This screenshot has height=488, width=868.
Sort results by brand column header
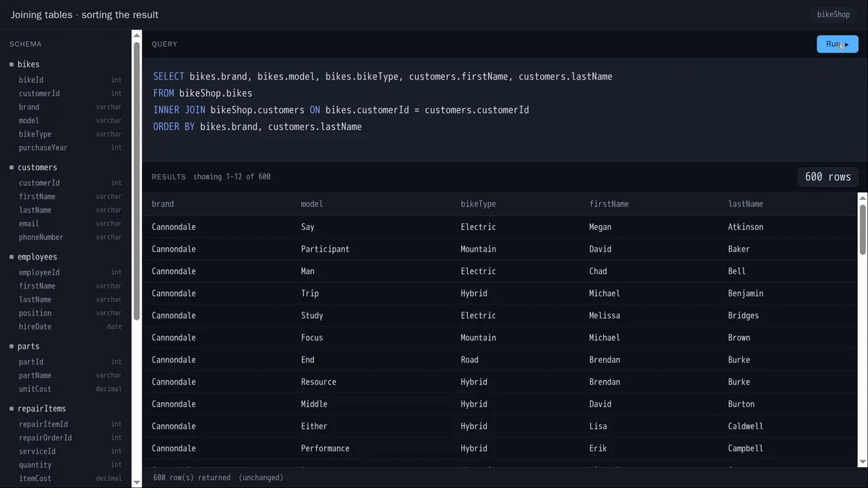[x=163, y=204]
